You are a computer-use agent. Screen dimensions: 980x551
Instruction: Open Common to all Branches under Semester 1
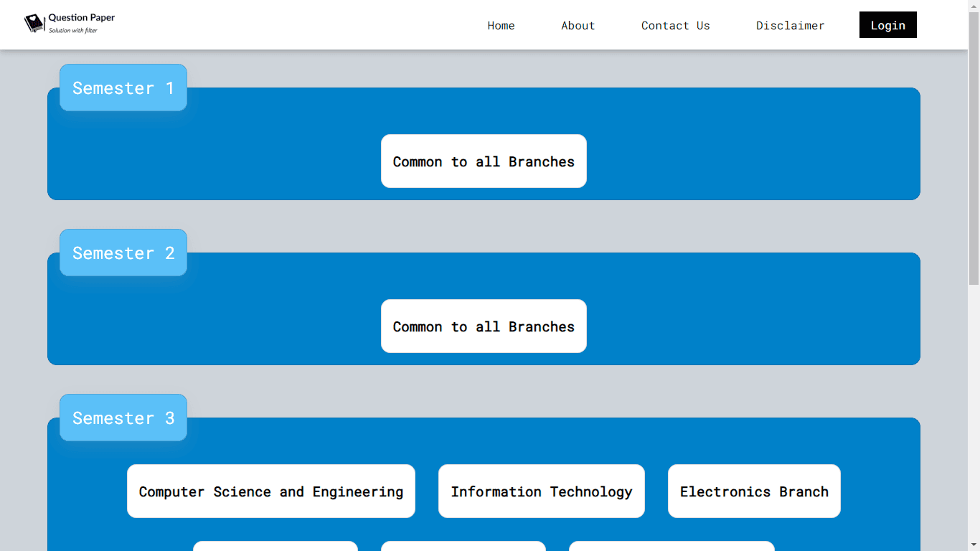pos(484,161)
